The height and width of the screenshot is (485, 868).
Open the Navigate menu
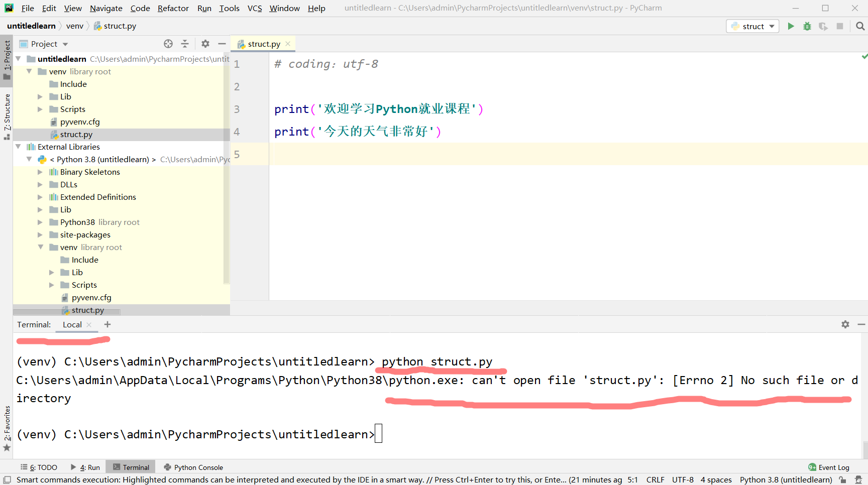click(106, 8)
